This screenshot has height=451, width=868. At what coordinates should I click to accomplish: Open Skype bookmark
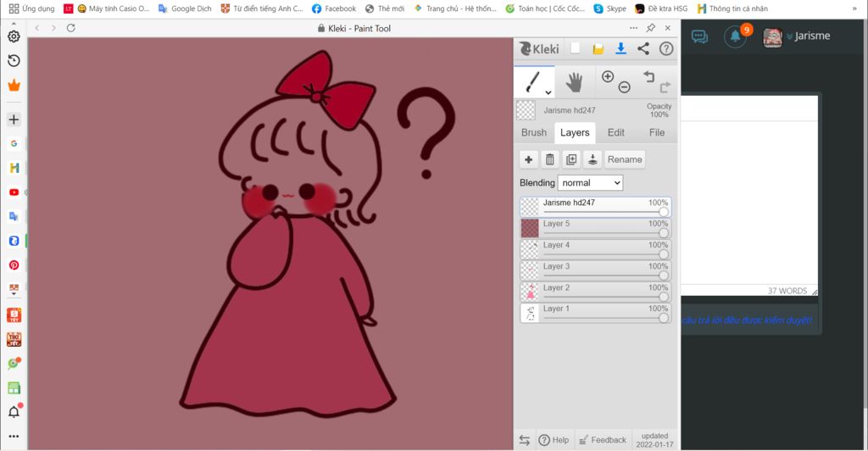(609, 8)
